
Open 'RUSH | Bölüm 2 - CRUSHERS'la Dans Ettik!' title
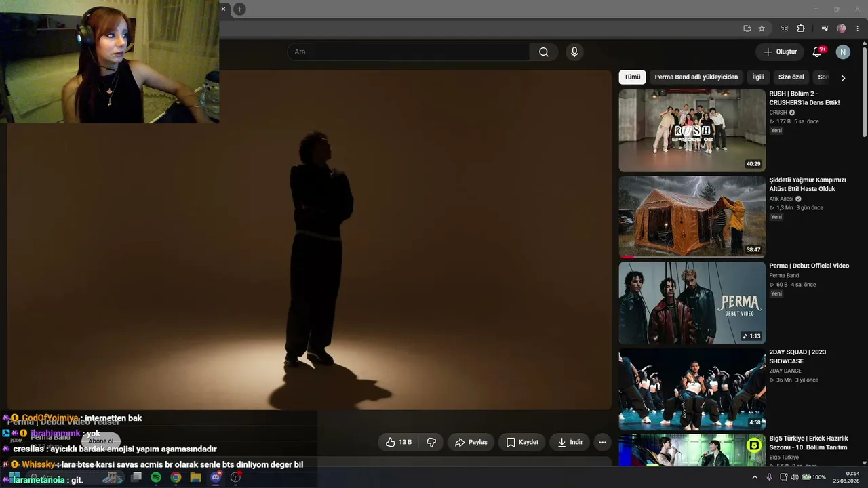(804, 98)
